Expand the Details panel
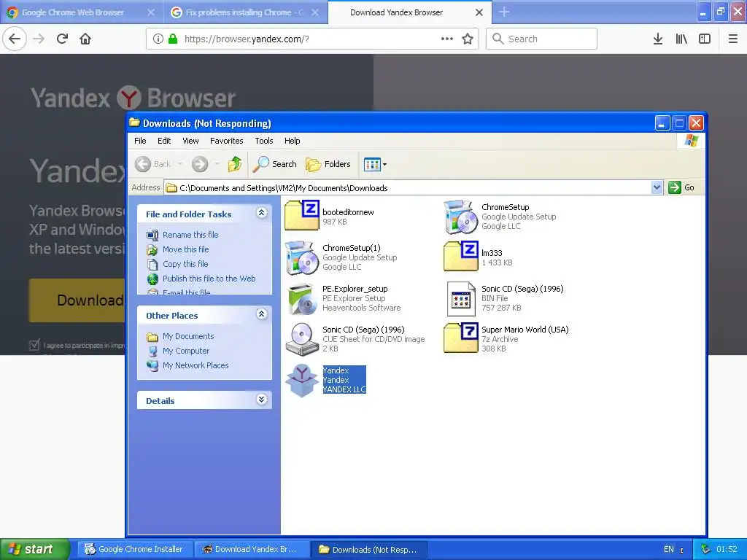Image resolution: width=747 pixels, height=560 pixels. (262, 400)
